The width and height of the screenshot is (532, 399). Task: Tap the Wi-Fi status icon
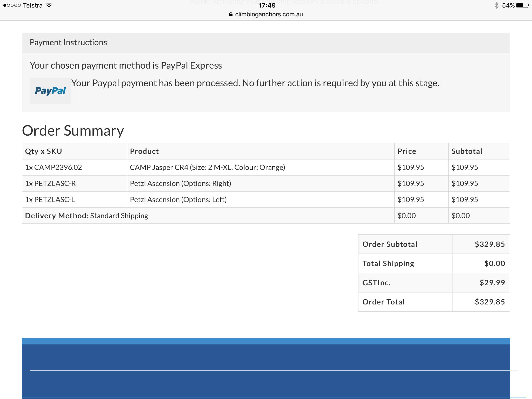pyautogui.click(x=49, y=5)
